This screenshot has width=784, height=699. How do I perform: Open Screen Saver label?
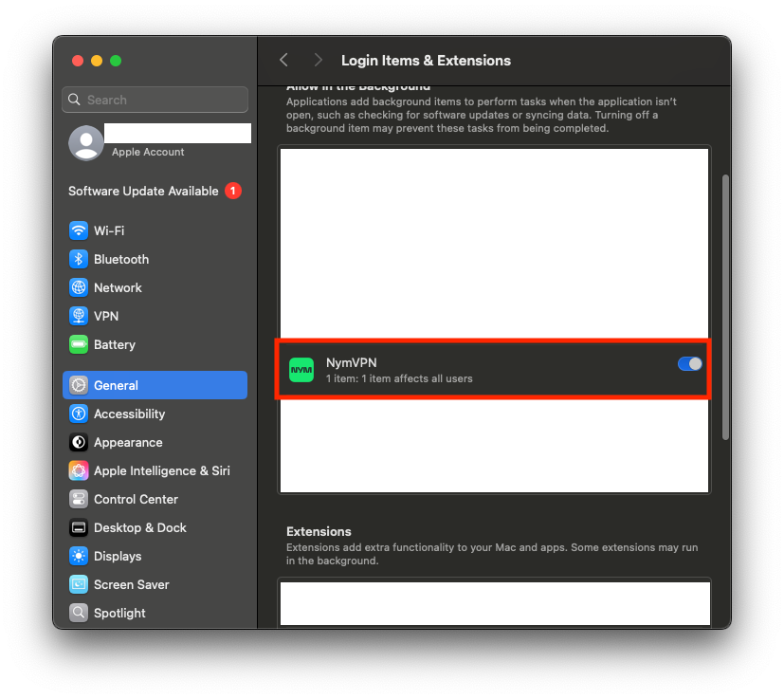click(x=132, y=584)
